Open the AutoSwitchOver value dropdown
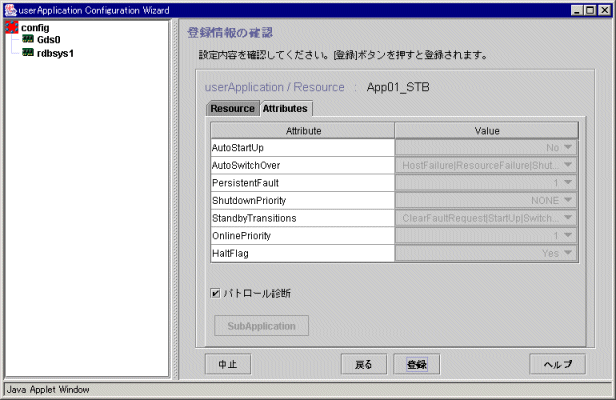Screen dimensions: 616x400 (x=568, y=166)
